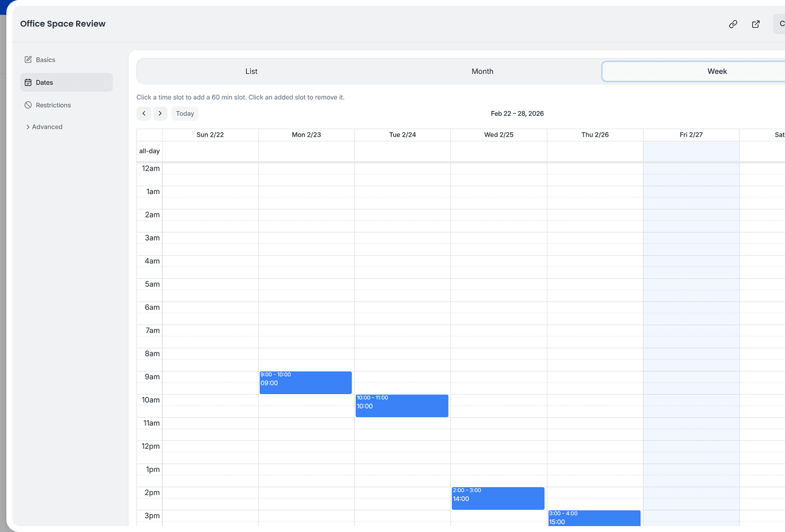Open Restrictions via the prohibition icon
Image resolution: width=785 pixels, height=532 pixels.
(28, 105)
